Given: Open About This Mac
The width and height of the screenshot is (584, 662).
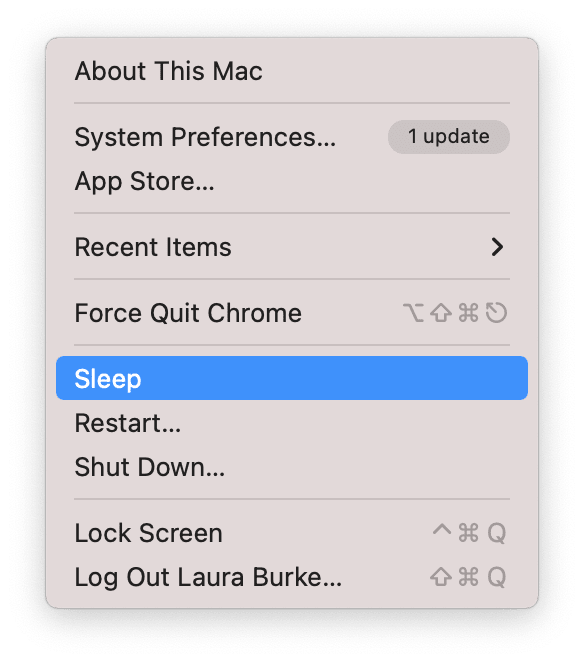Looking at the screenshot, I should coord(292,71).
